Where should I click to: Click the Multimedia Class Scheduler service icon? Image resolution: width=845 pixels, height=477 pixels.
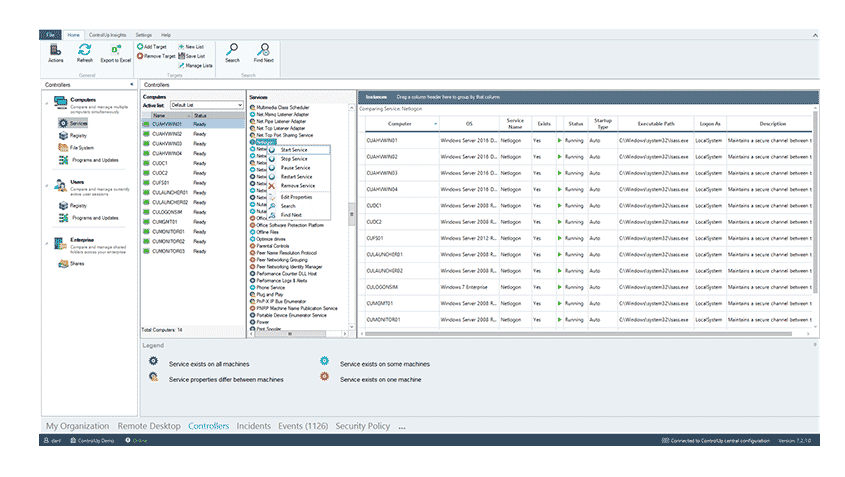pyautogui.click(x=252, y=108)
